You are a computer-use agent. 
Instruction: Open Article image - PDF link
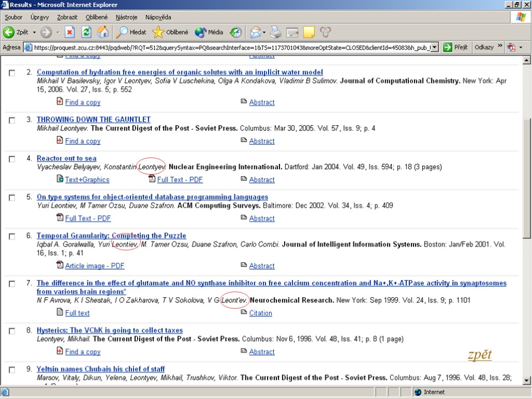pyautogui.click(x=95, y=266)
